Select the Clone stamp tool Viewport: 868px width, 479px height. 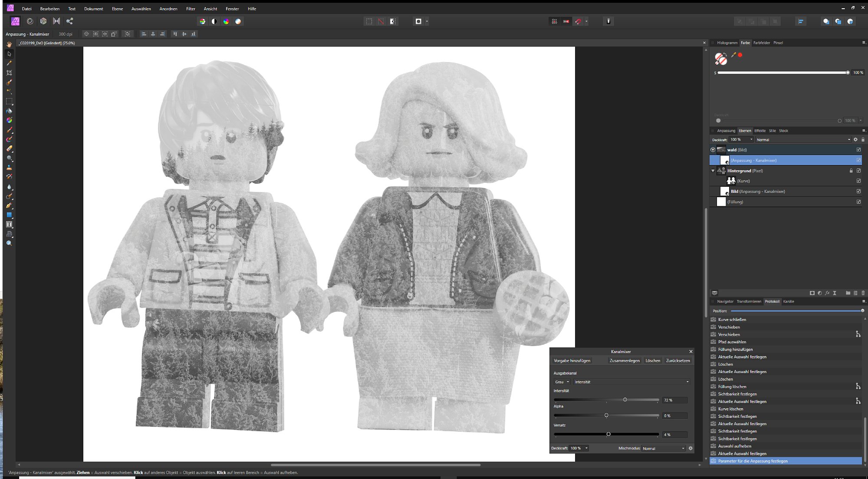[x=9, y=167]
